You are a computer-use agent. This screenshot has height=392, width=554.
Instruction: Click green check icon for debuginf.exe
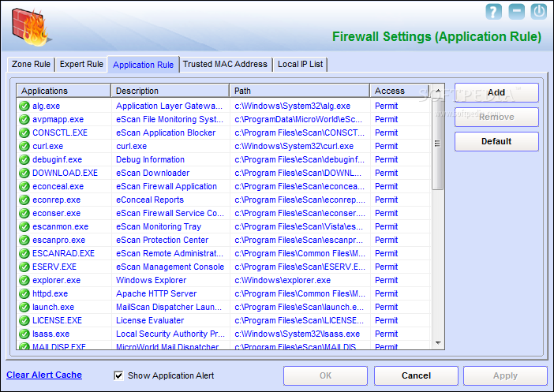click(x=24, y=159)
